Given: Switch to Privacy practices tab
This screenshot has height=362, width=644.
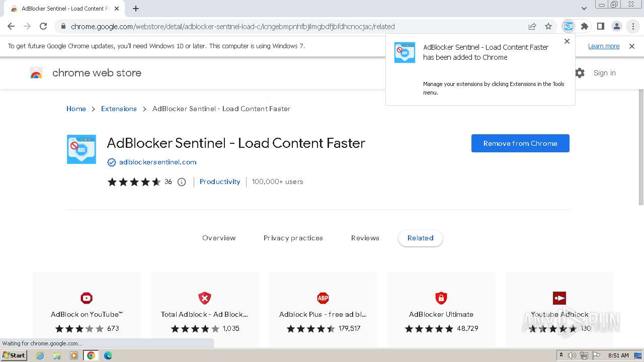Looking at the screenshot, I should [293, 238].
